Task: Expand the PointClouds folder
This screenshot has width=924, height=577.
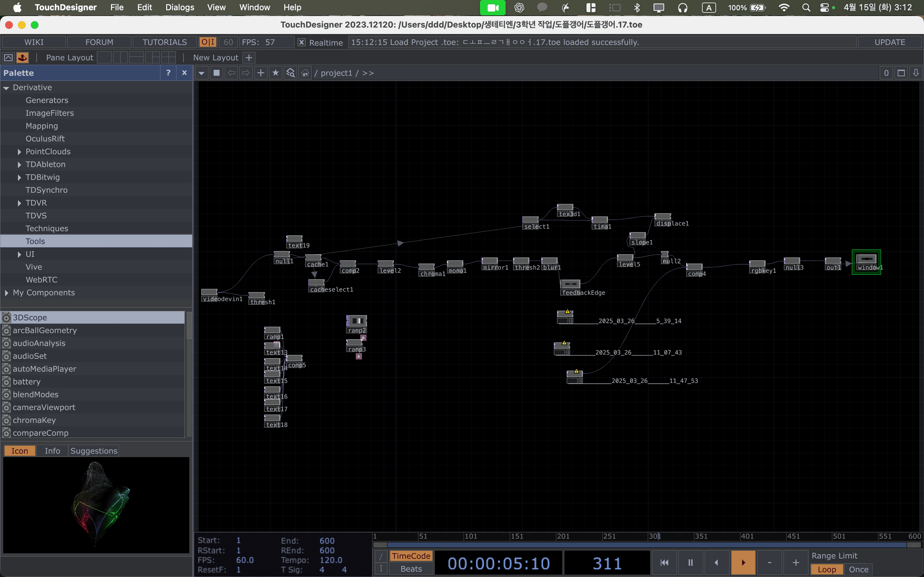Action: click(19, 152)
